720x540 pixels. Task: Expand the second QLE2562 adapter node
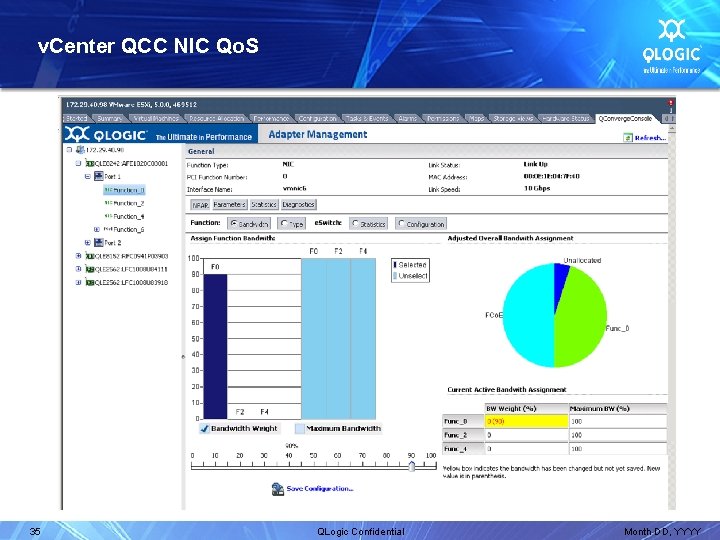tap(78, 283)
